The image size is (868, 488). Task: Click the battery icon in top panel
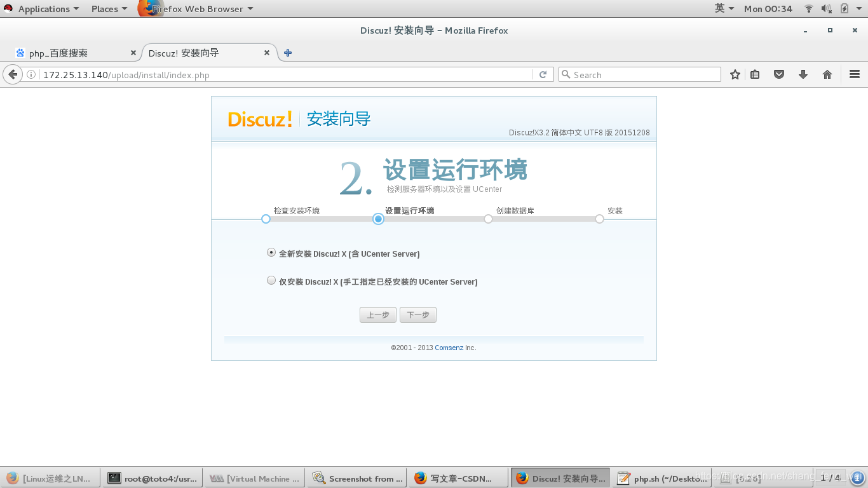coord(844,9)
